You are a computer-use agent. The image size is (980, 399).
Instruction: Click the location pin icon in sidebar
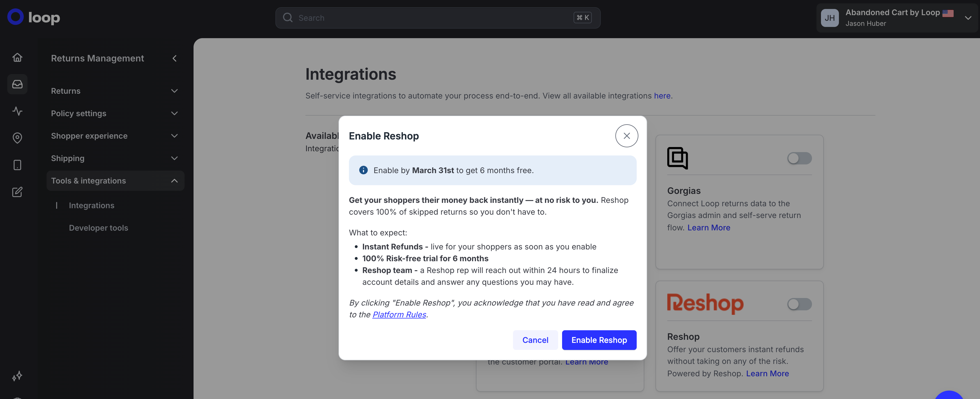coord(17,138)
